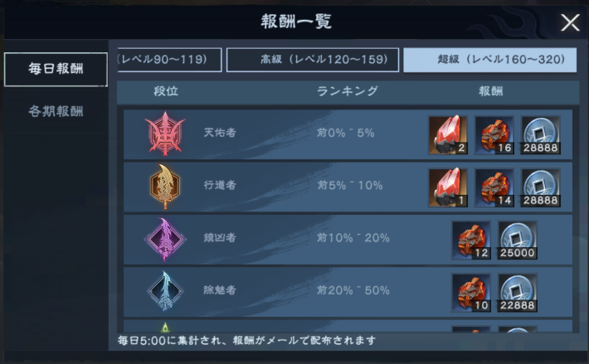Open the 各期報酬 sidebar section

tap(56, 111)
